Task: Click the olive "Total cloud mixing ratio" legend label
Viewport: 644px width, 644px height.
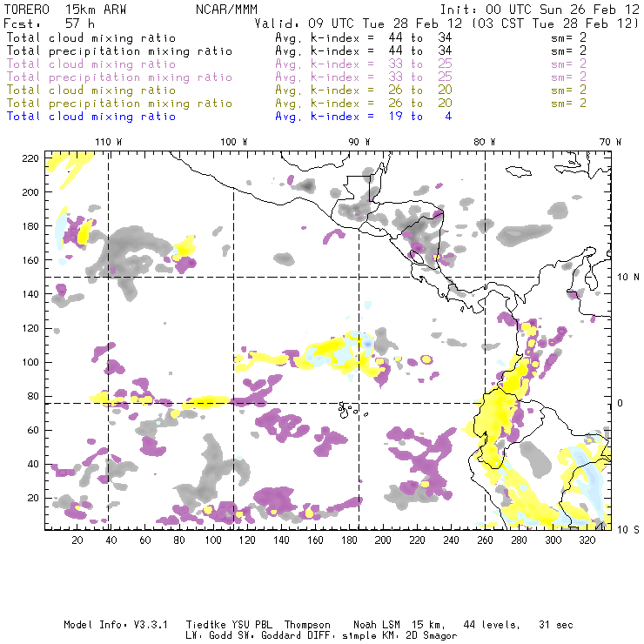Action: click(x=91, y=90)
